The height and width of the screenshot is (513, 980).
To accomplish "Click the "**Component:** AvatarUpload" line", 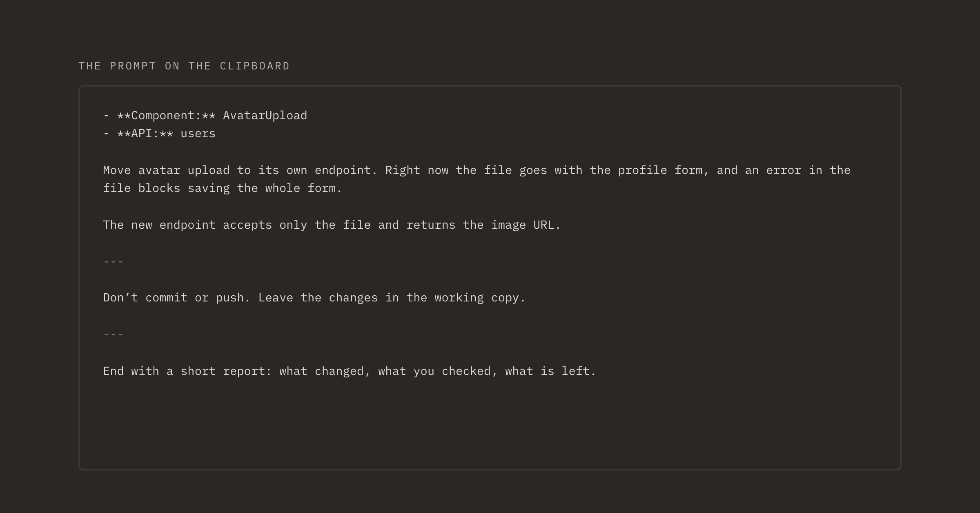I will click(205, 116).
